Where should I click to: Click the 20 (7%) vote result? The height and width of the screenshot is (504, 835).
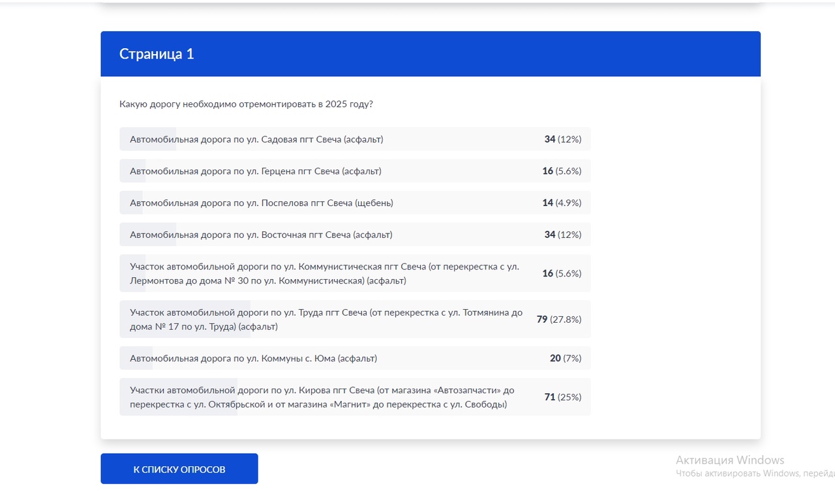point(566,358)
